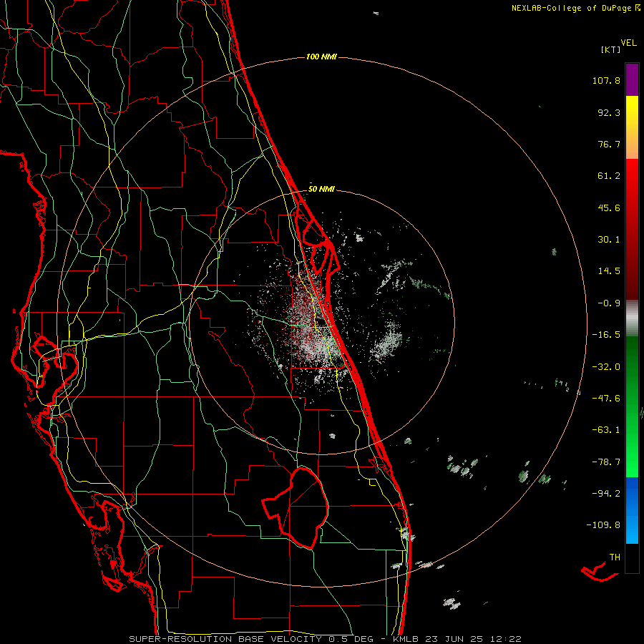The height and width of the screenshot is (644, 644).
Task: Click the 100 NMI range ring label
Action: (x=321, y=57)
